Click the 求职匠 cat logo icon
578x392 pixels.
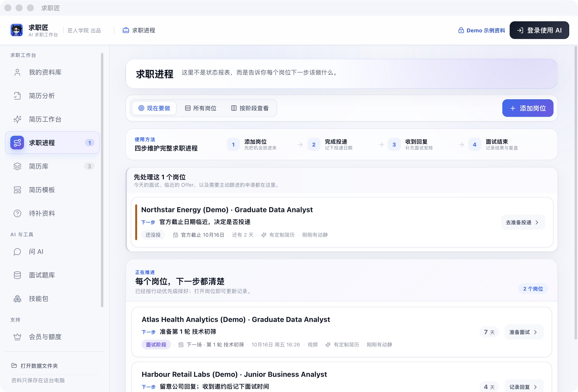coord(17,30)
